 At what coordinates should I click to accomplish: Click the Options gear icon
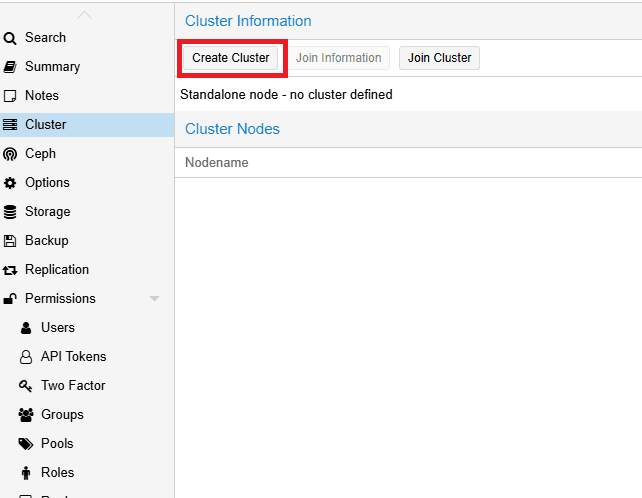click(x=10, y=183)
